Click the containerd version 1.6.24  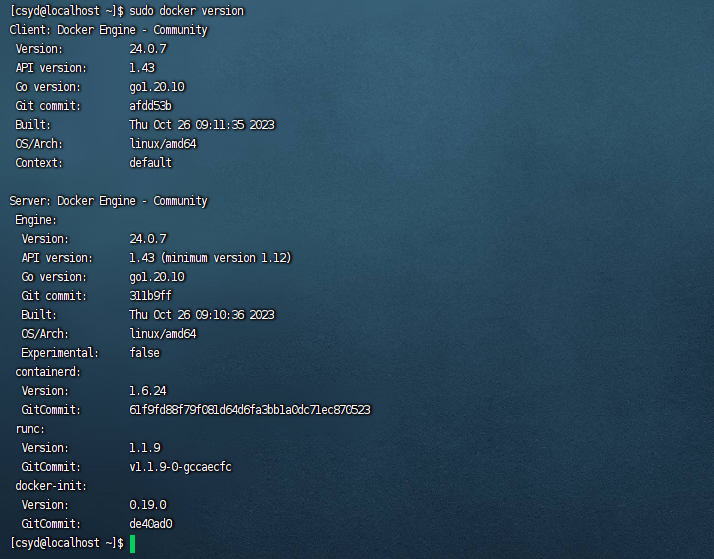coord(148,391)
